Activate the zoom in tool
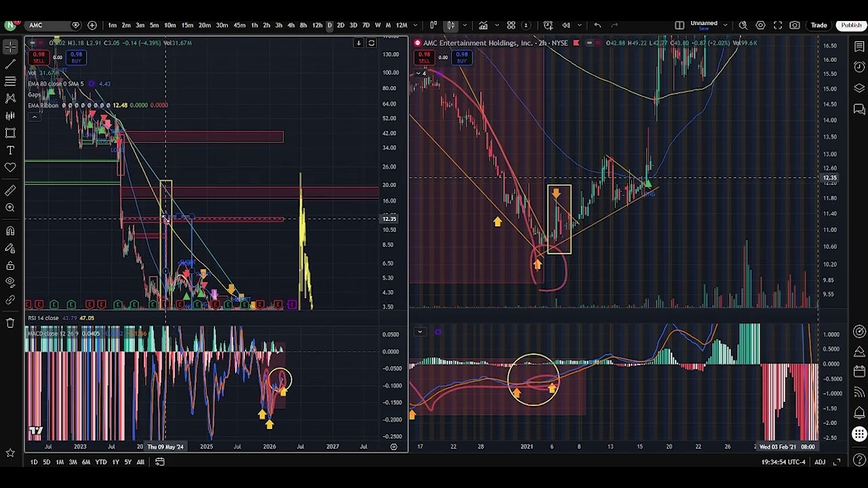Image resolution: width=868 pixels, height=488 pixels. (10, 208)
